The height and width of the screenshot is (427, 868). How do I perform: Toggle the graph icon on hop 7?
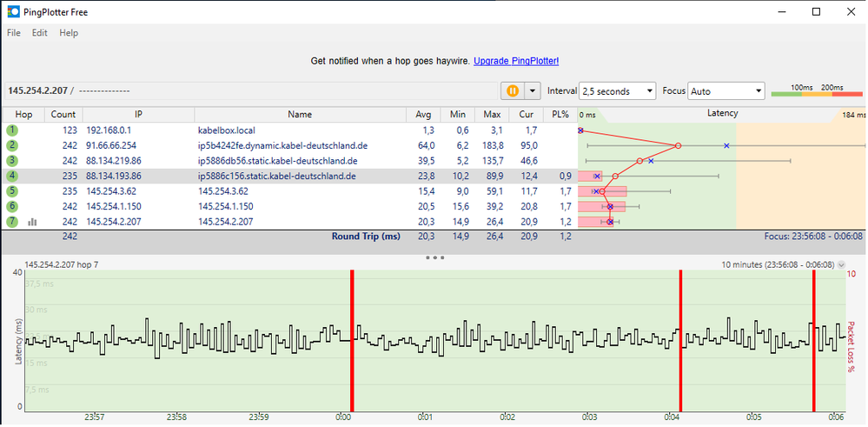pyautogui.click(x=32, y=223)
